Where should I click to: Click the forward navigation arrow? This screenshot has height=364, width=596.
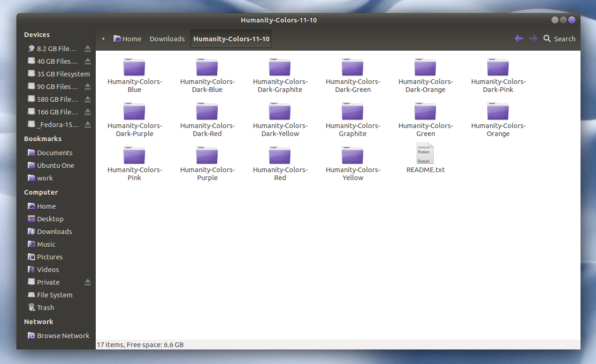coord(533,38)
